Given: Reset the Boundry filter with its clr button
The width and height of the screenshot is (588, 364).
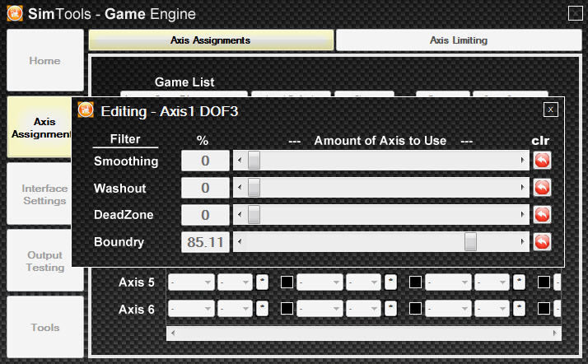Looking at the screenshot, I should click(542, 242).
